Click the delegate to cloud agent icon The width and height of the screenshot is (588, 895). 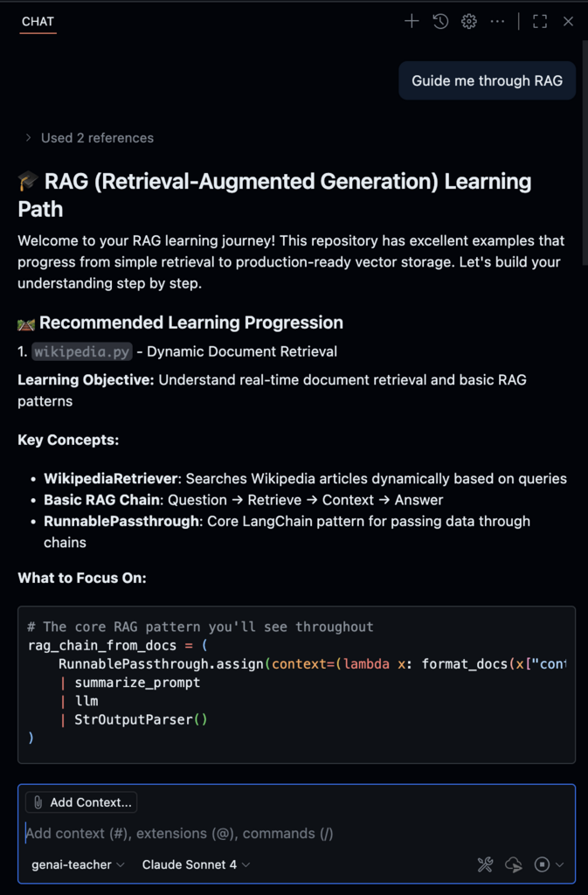coord(514,864)
